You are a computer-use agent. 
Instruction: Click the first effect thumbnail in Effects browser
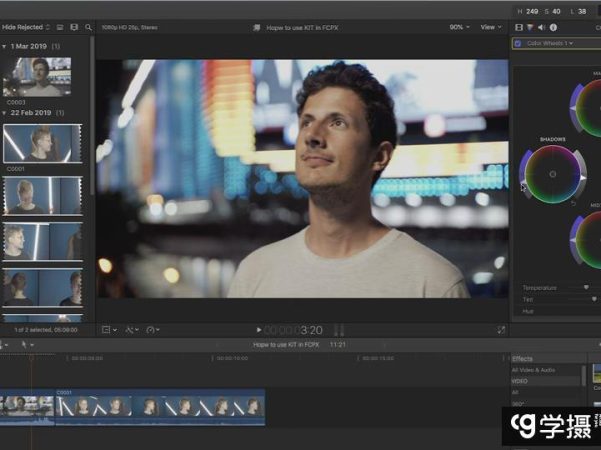click(x=597, y=373)
